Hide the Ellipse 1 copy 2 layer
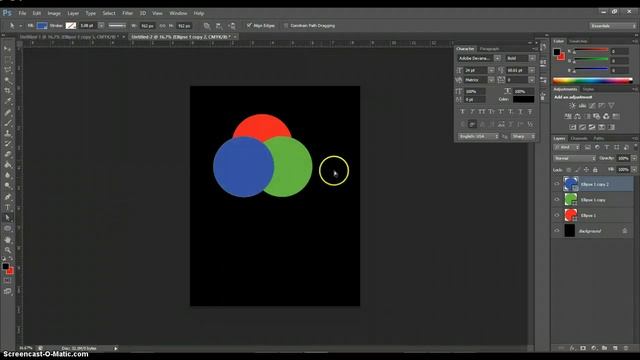640x360 pixels. tap(557, 184)
